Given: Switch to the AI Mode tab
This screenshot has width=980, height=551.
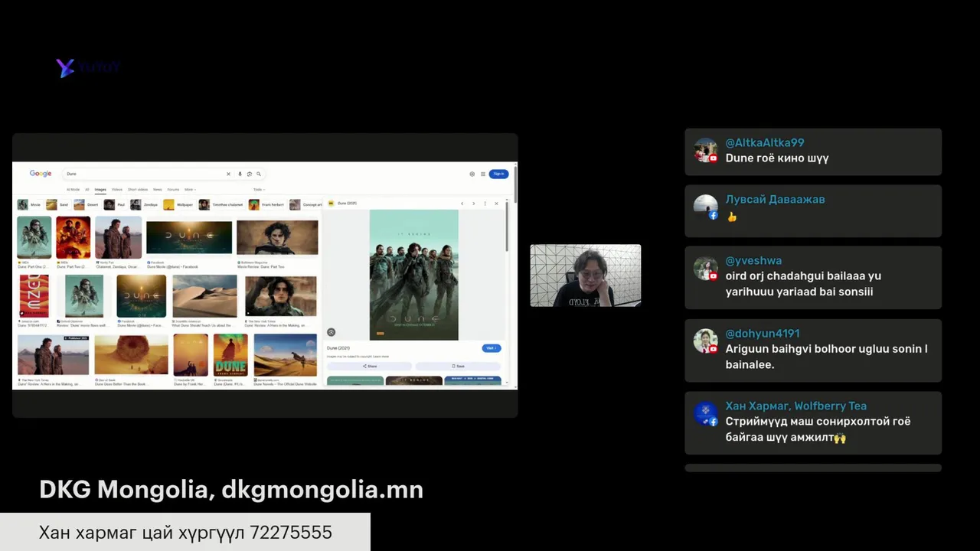Looking at the screenshot, I should point(73,189).
